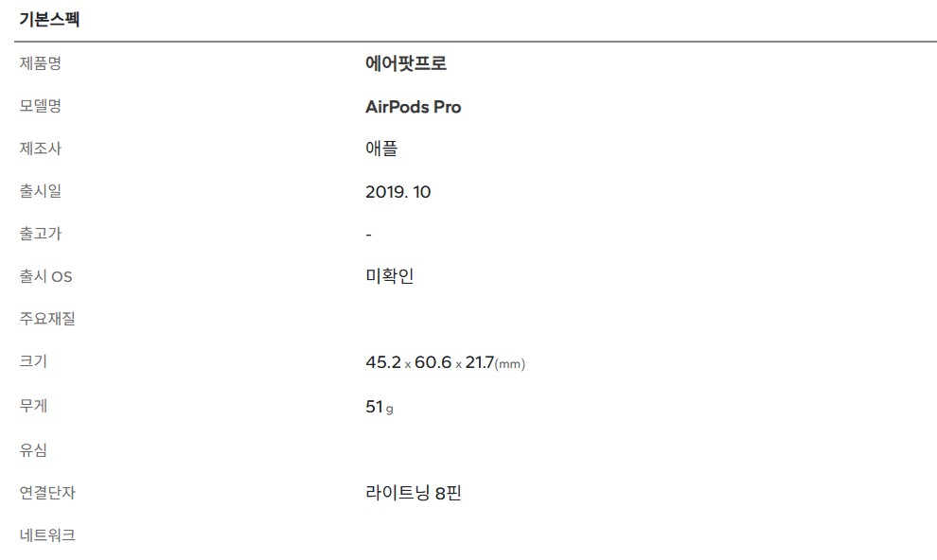Select the release date 2019. 10
Image resolution: width=937 pixels, height=560 pixels.
click(x=398, y=192)
